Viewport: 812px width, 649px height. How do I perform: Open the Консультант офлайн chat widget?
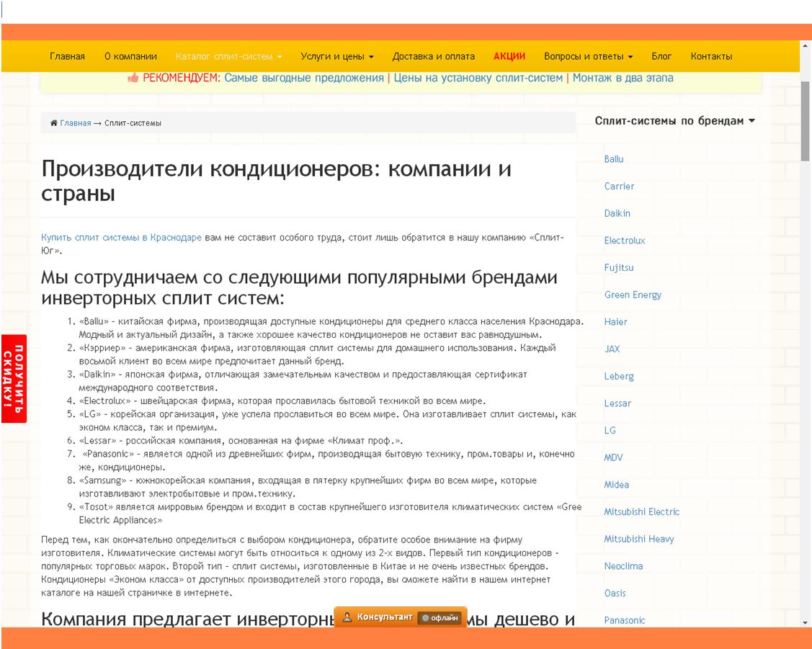[401, 617]
